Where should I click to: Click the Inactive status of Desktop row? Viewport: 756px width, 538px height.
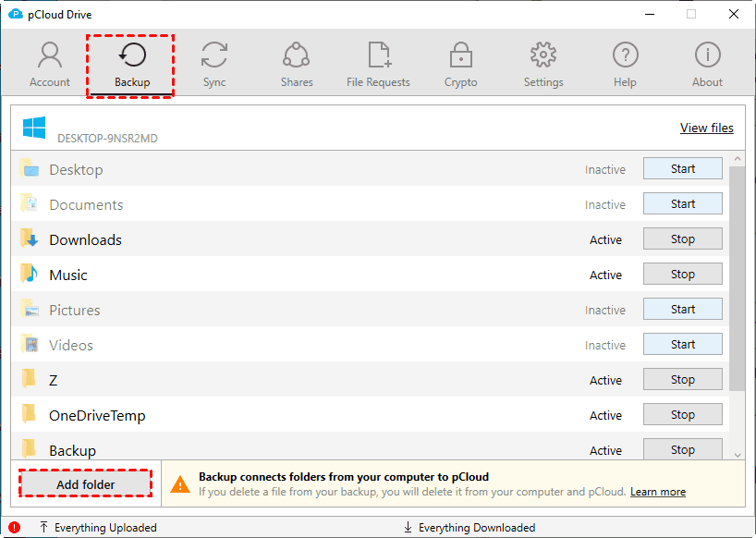click(x=605, y=170)
